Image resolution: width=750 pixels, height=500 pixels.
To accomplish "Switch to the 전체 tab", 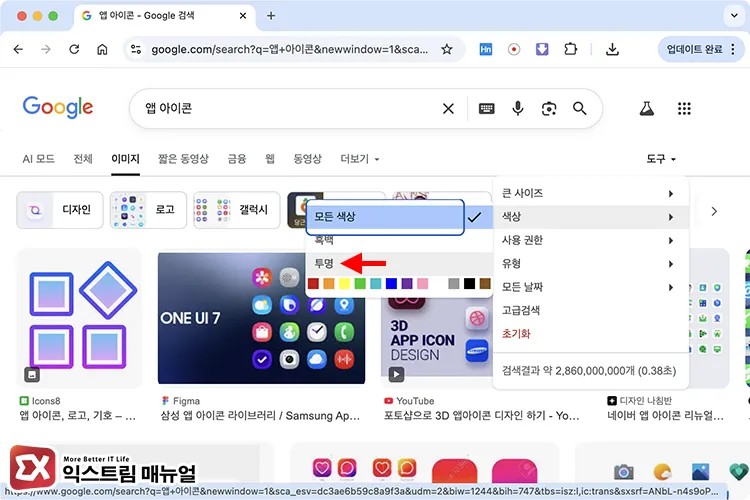I will coord(83,159).
